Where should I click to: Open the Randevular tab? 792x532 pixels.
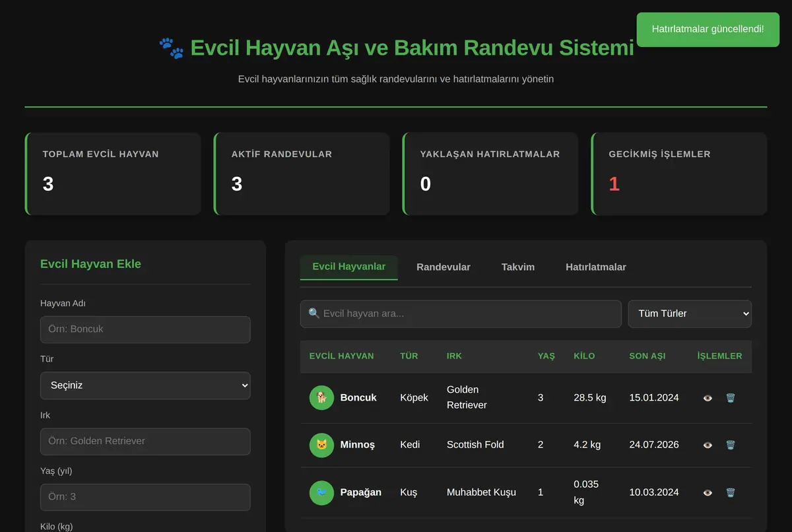[x=444, y=267]
